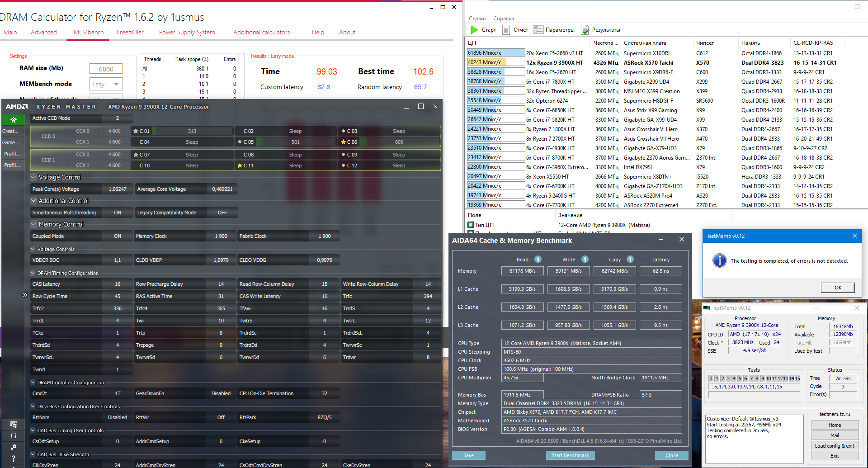Screen dimensions: 868x468
Task: Click the RAM size (Mb) input field
Action: coord(106,69)
